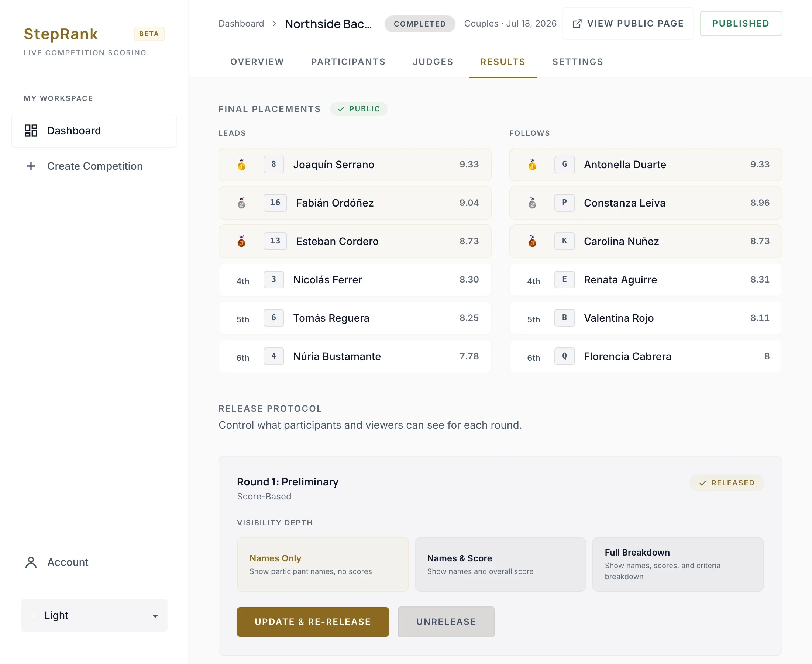
Task: Click the bronze medal icon for Carolina Nuñez
Action: click(532, 241)
